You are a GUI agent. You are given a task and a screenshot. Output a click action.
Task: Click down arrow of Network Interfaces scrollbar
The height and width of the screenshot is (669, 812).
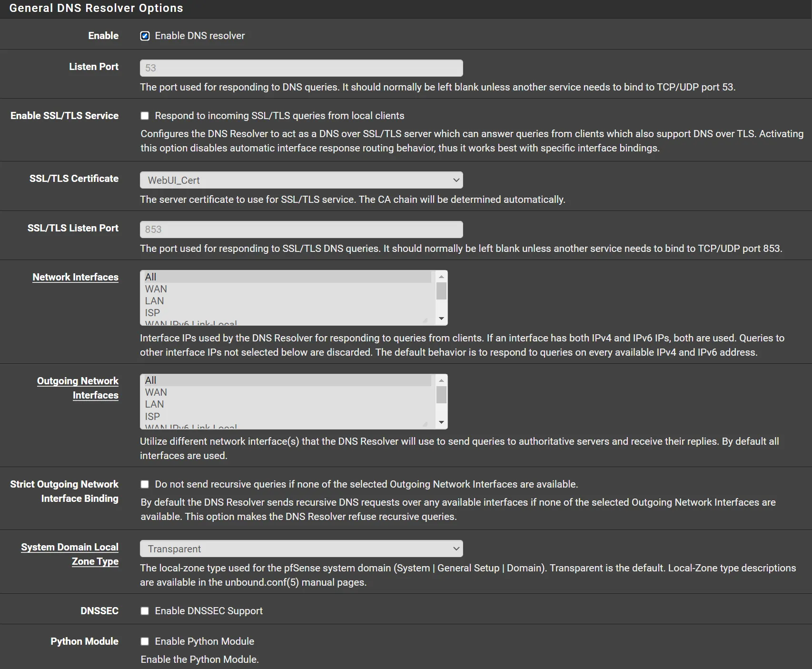pyautogui.click(x=442, y=319)
